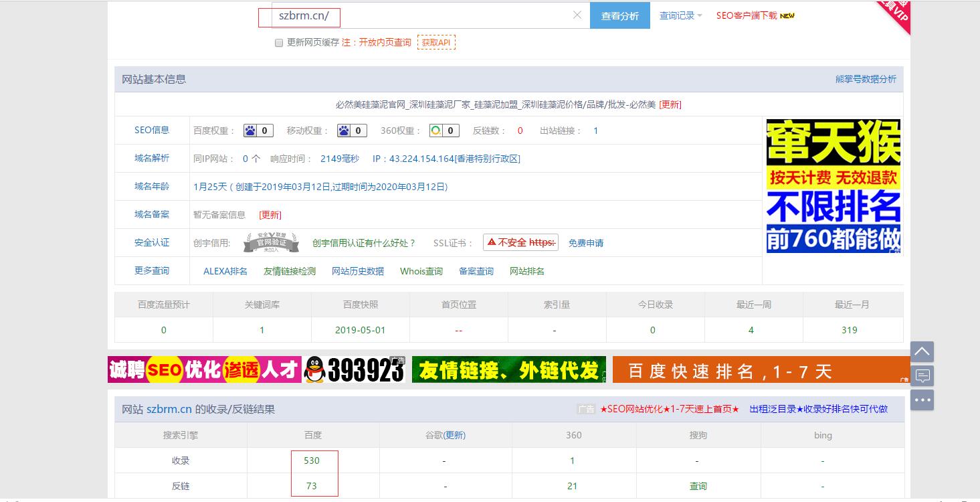Click the 域名解析 row label

[x=152, y=158]
